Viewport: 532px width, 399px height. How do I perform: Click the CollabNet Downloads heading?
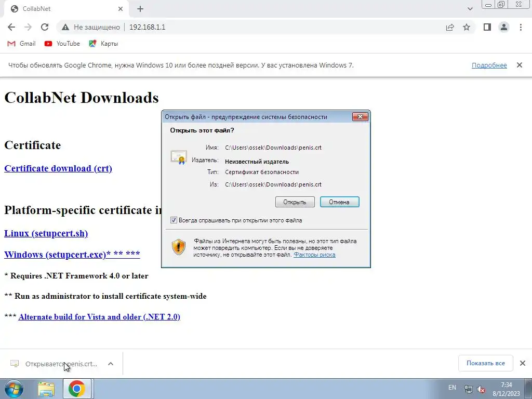point(82,98)
